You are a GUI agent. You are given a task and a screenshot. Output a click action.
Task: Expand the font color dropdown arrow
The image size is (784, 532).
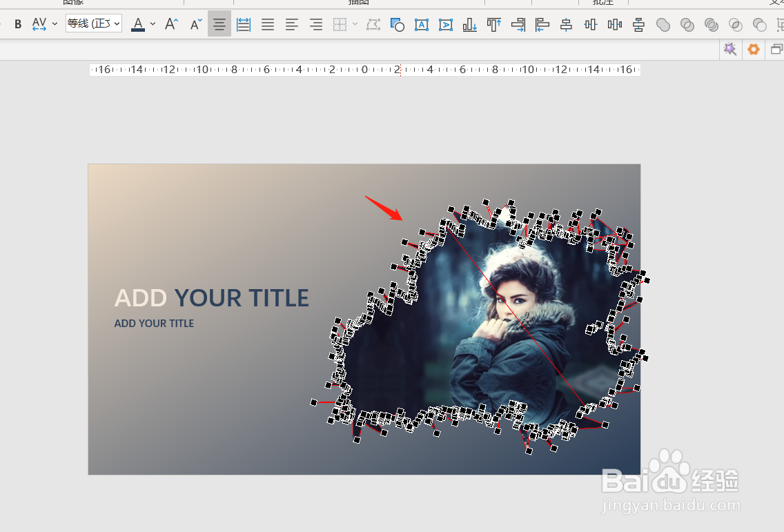pos(153,24)
